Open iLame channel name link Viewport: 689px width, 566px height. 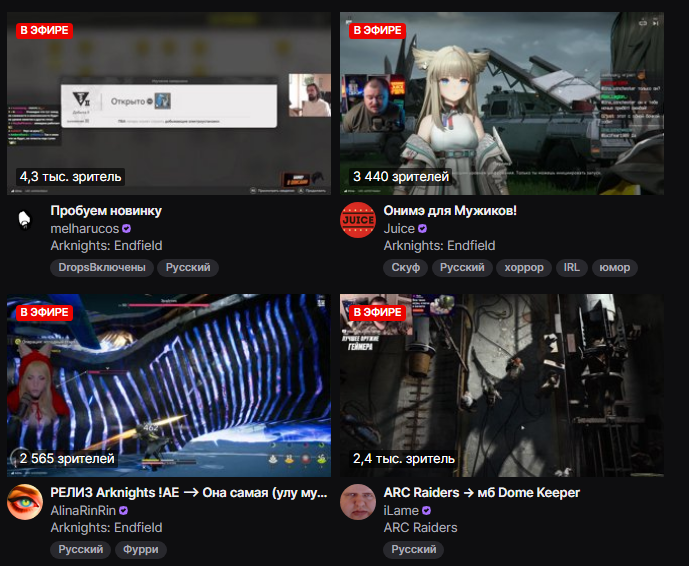pyautogui.click(x=401, y=511)
